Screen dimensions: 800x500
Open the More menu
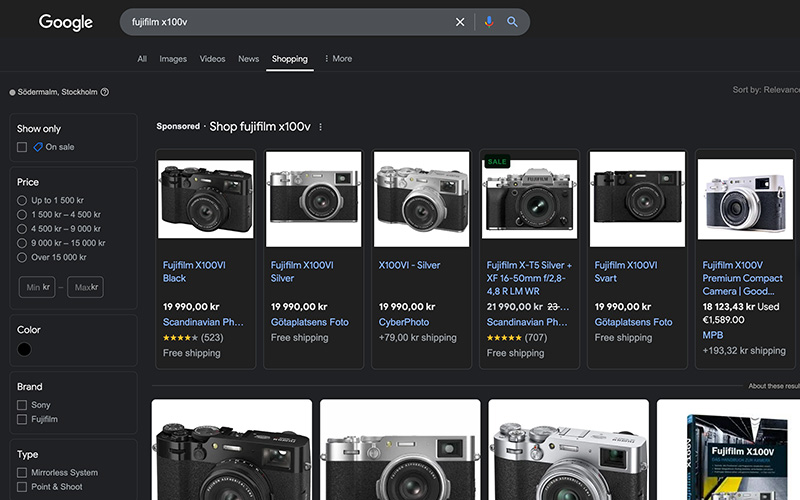click(x=338, y=59)
